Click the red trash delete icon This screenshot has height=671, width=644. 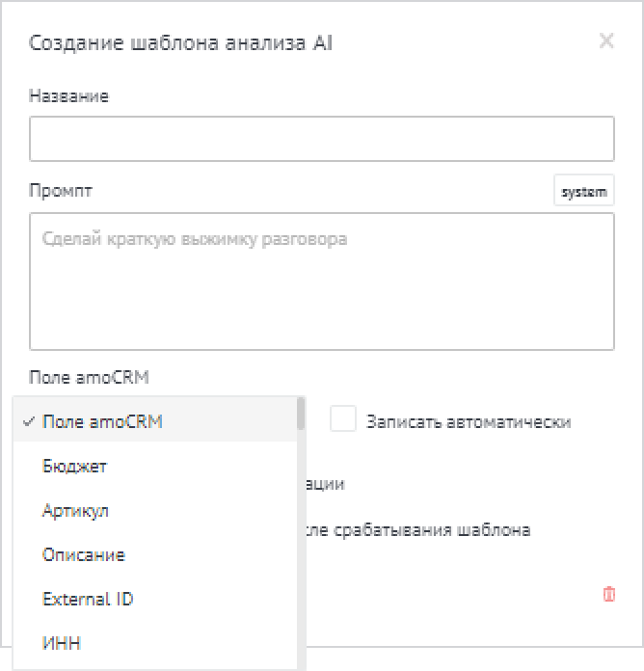tap(608, 594)
